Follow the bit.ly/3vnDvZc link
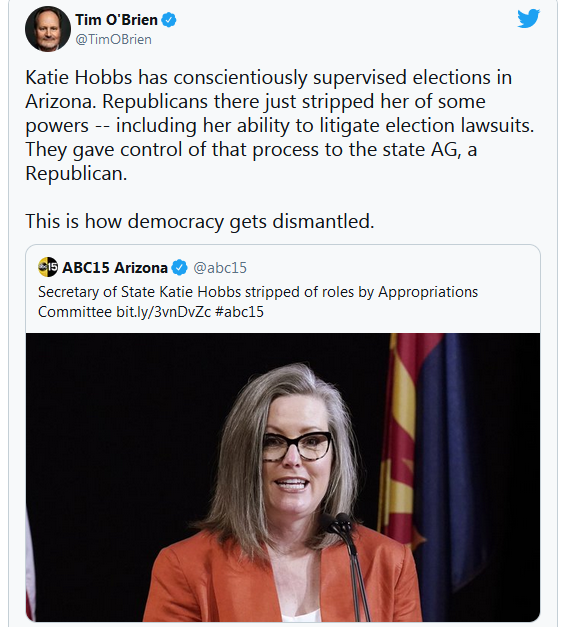The height and width of the screenshot is (627, 587). [x=164, y=312]
